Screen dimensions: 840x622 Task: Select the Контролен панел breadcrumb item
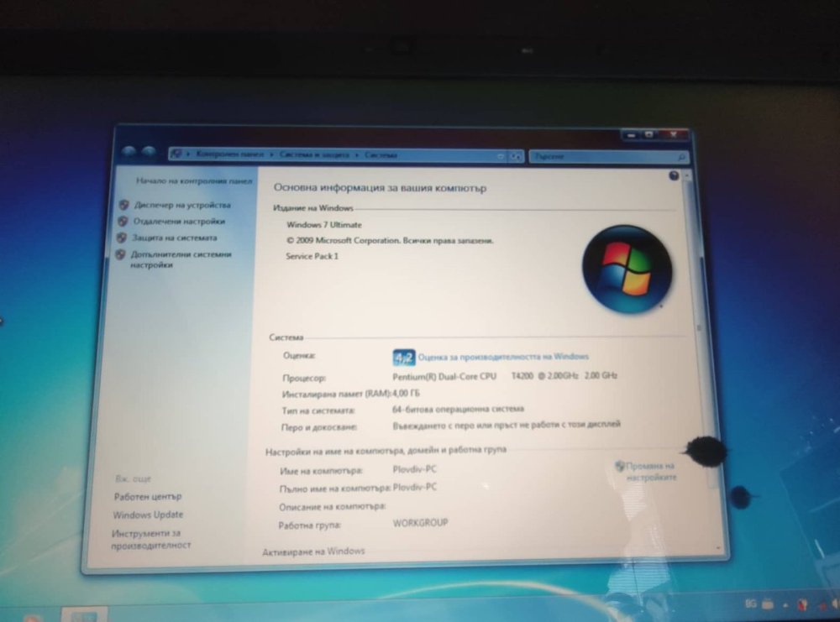click(x=230, y=155)
